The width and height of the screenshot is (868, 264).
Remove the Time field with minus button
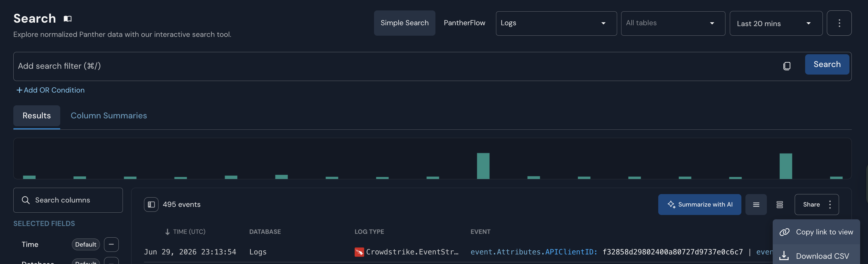[111, 245]
